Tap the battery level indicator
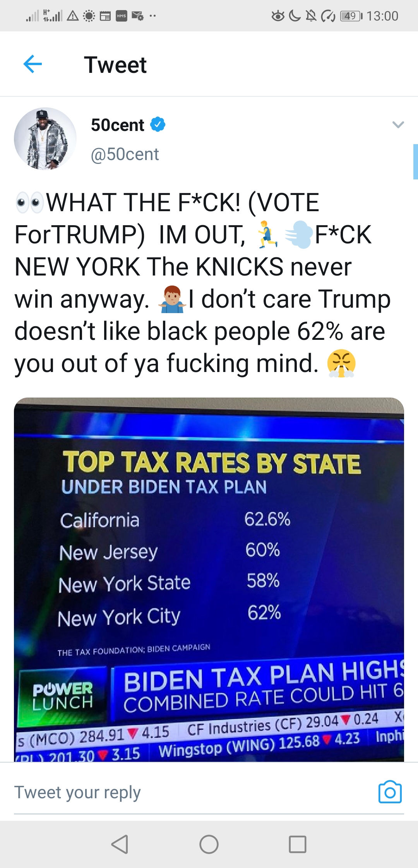The image size is (418, 868). (351, 16)
